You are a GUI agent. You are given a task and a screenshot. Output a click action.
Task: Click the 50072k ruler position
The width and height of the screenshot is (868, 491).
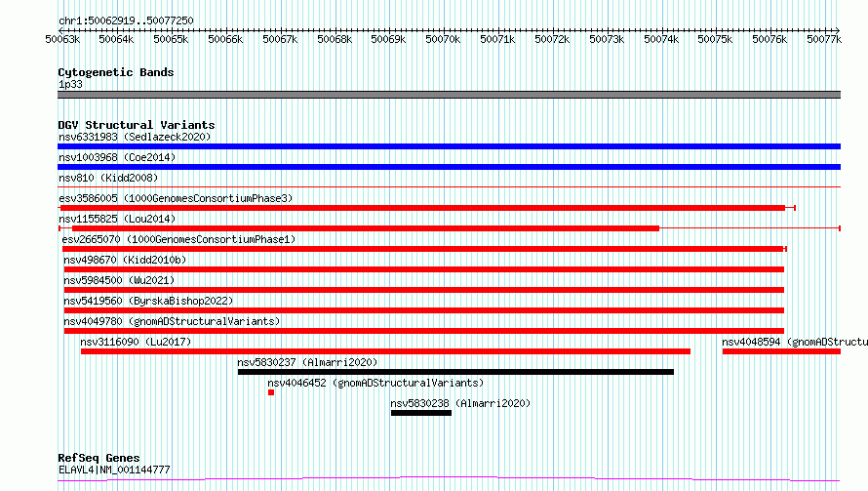point(552,39)
